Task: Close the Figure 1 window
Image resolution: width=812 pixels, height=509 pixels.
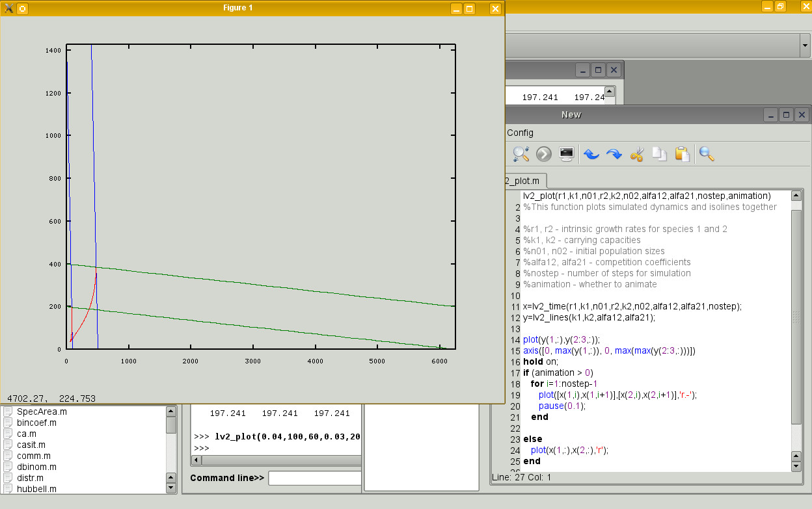Action: (495, 8)
